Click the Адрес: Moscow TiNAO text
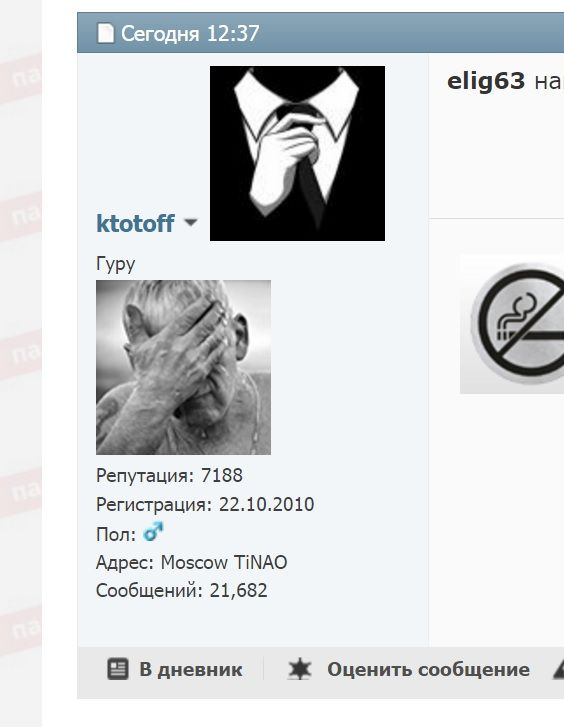 [x=192, y=562]
